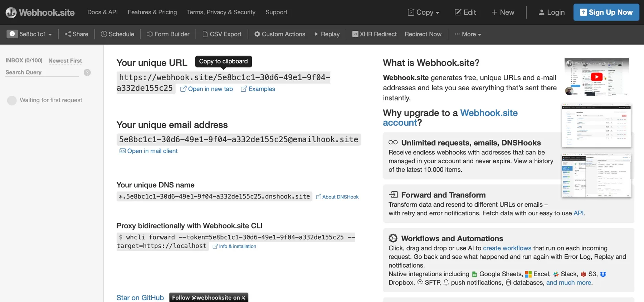
Task: Click the Edit button
Action: 465,12
